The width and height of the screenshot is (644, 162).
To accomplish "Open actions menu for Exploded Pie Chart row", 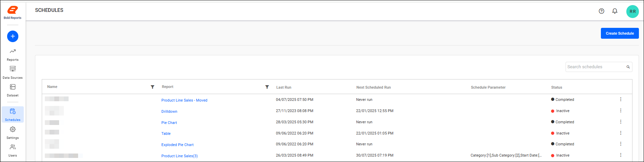I will 621,144.
